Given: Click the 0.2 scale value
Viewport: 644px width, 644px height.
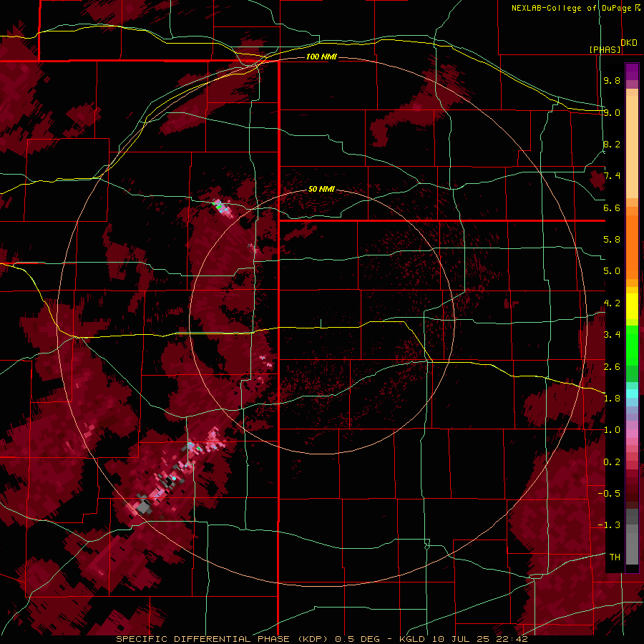Looking at the screenshot, I should (x=612, y=462).
